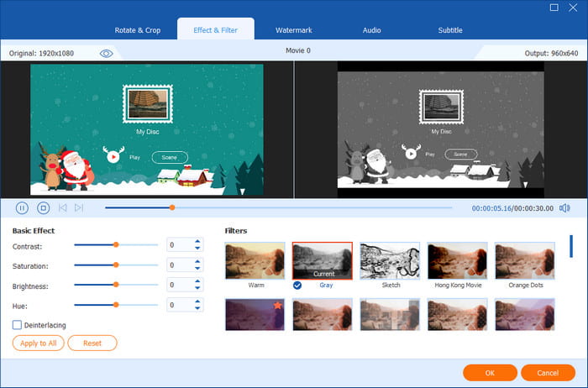Viewport: 588px width, 388px height.
Task: Select the Sketch filter thumbnail
Action: point(390,260)
